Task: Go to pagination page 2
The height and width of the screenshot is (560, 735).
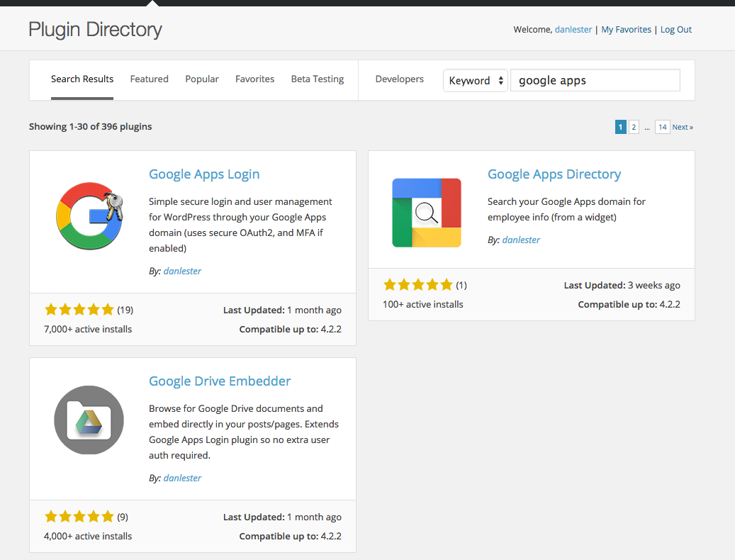Action: (634, 127)
